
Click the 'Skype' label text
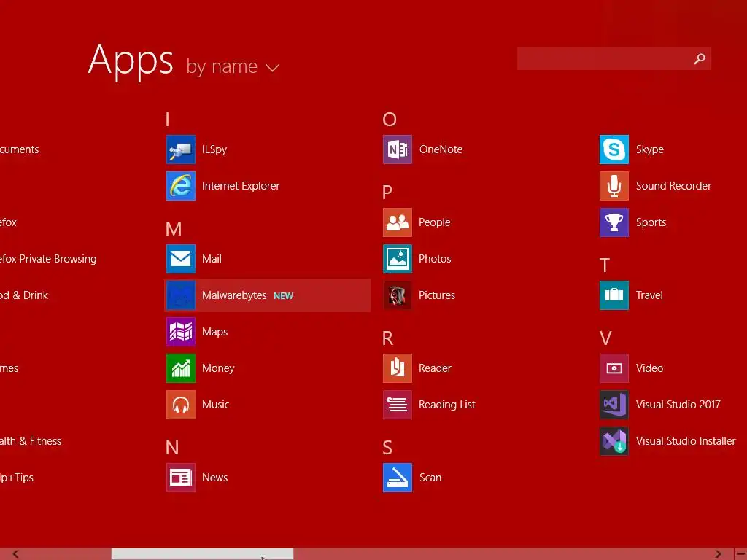click(650, 149)
